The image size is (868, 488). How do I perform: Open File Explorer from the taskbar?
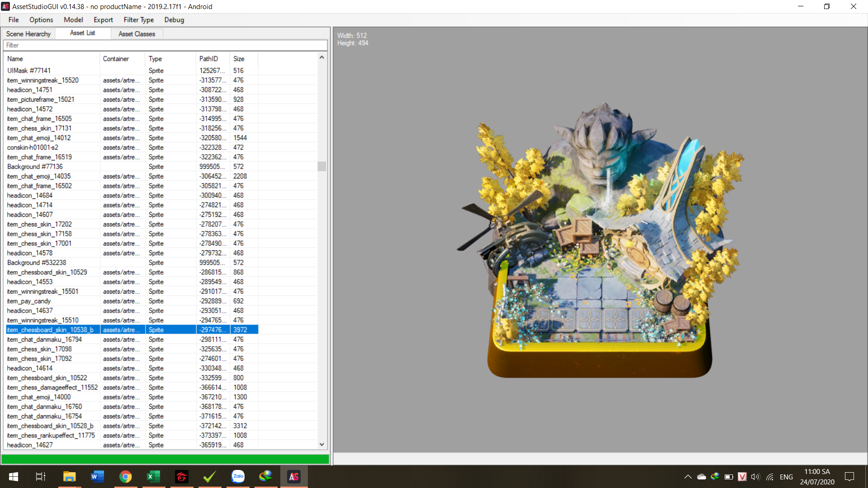tap(69, 477)
